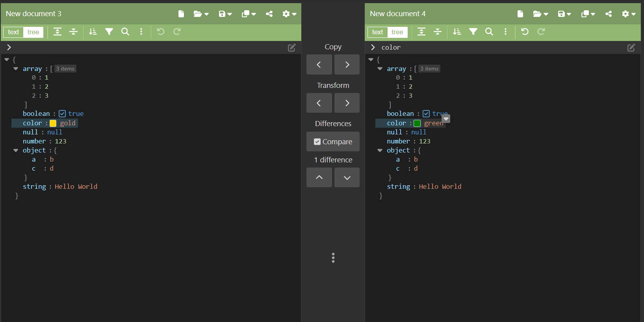Collapse array node in left panel
The height and width of the screenshot is (322, 644).
[16, 69]
